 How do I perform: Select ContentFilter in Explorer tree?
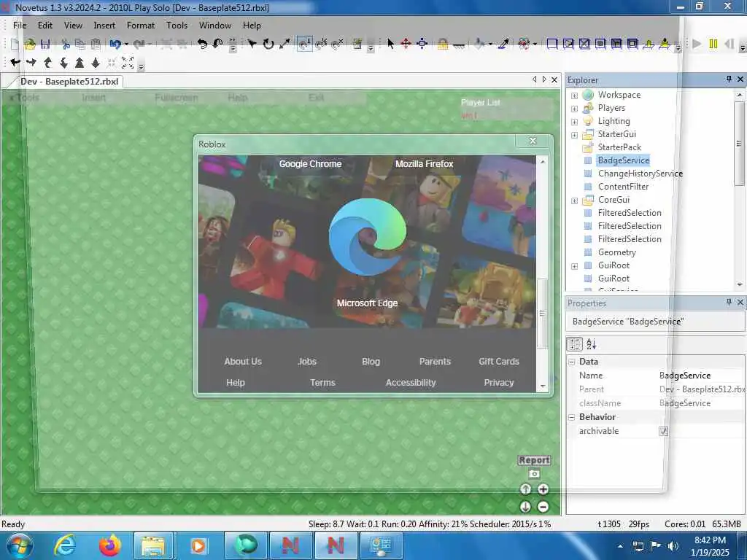tap(623, 186)
